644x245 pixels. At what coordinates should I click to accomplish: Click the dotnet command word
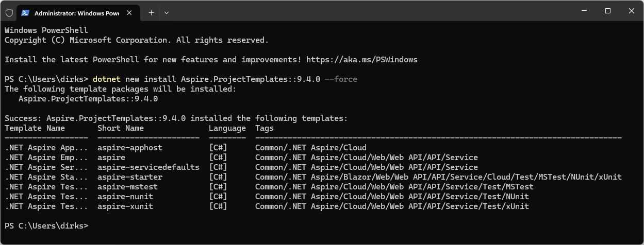click(107, 79)
